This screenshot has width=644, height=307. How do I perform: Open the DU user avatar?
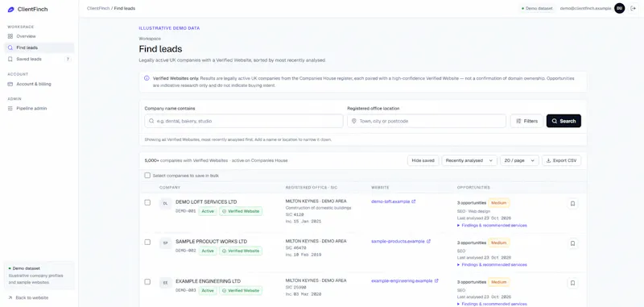pyautogui.click(x=619, y=8)
